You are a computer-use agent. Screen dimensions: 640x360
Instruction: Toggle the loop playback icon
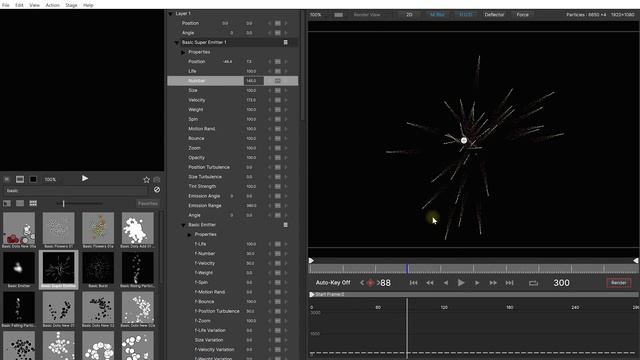pyautogui.click(x=533, y=283)
